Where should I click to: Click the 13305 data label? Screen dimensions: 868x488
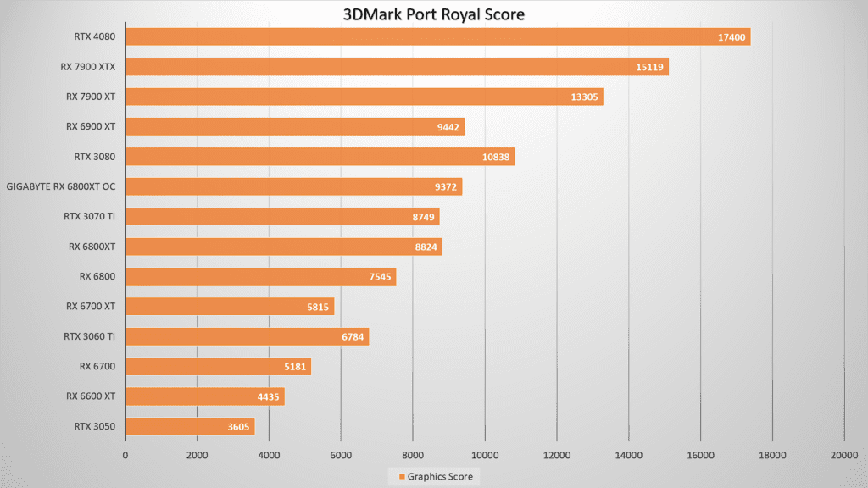[x=584, y=97]
